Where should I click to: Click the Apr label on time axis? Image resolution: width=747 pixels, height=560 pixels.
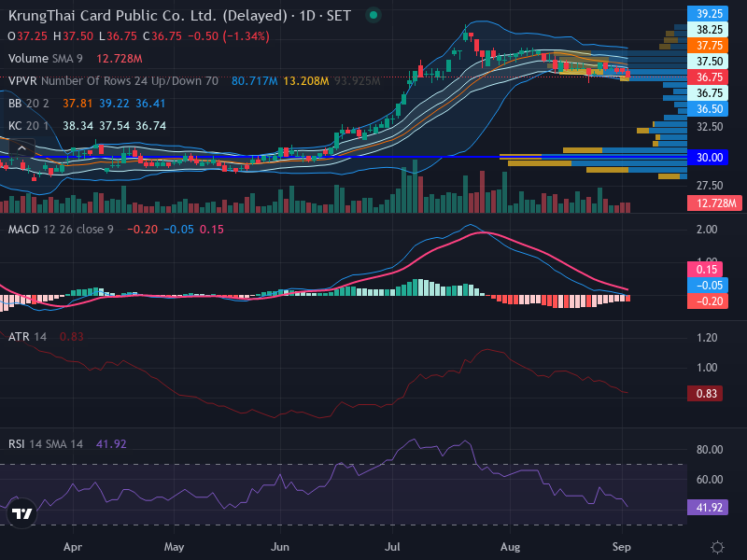click(73, 547)
